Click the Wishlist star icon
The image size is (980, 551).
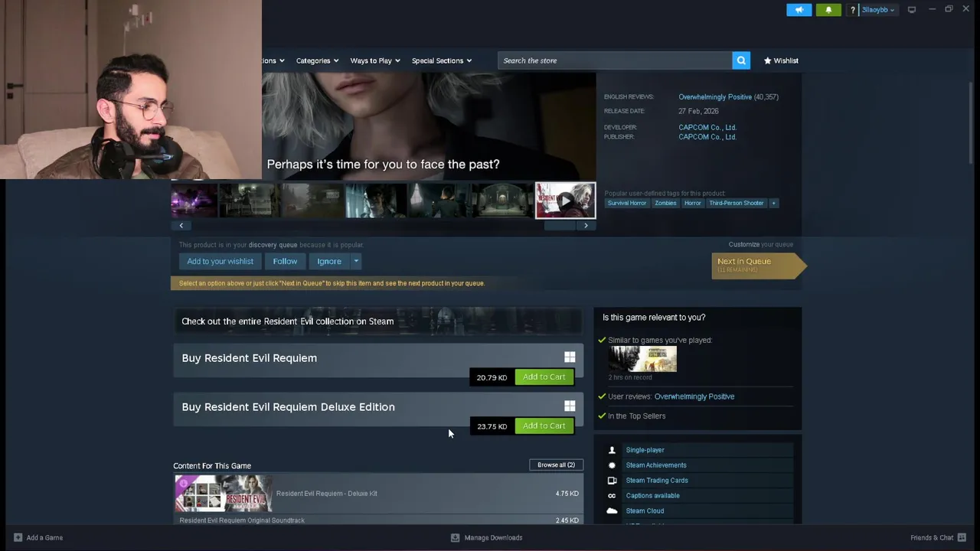(x=768, y=60)
